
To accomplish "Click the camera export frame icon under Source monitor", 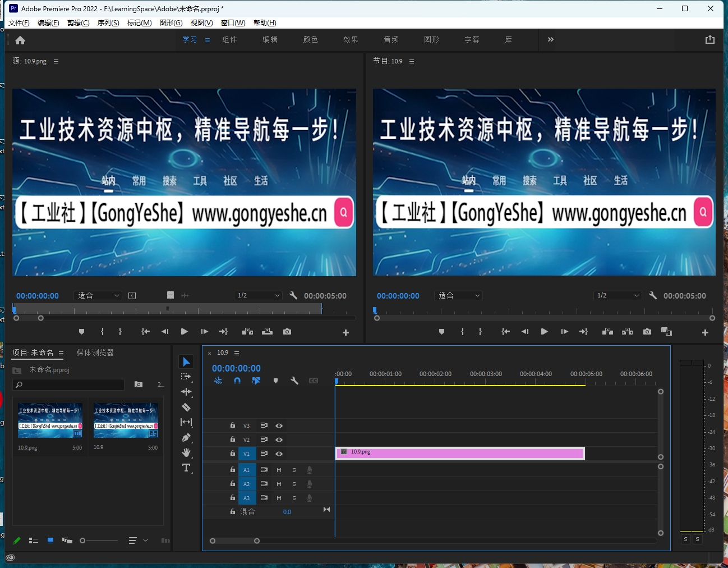I will pyautogui.click(x=287, y=332).
